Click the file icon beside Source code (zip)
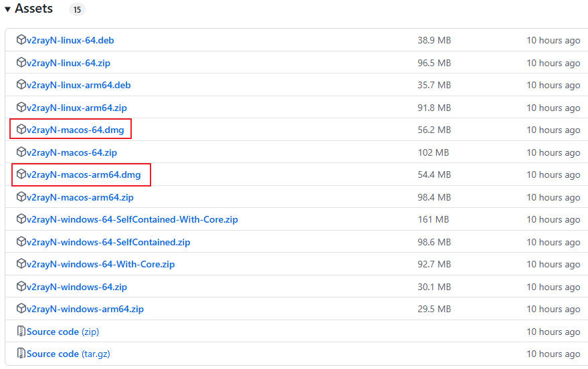This screenshot has width=588, height=369. [21, 331]
